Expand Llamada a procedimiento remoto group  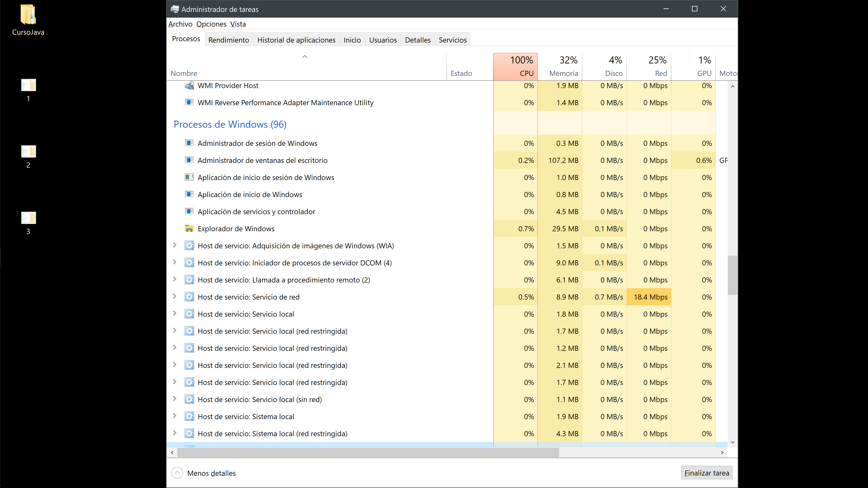(174, 279)
